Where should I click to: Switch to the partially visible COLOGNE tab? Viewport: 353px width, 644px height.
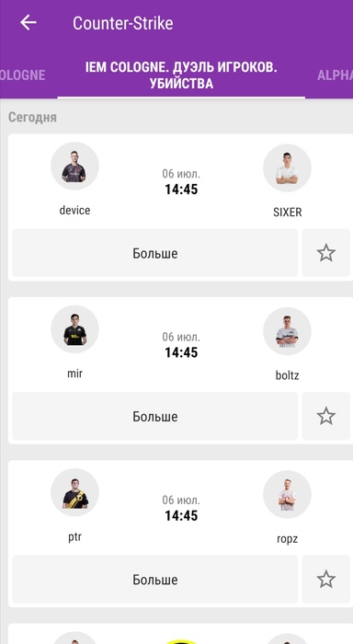(23, 75)
